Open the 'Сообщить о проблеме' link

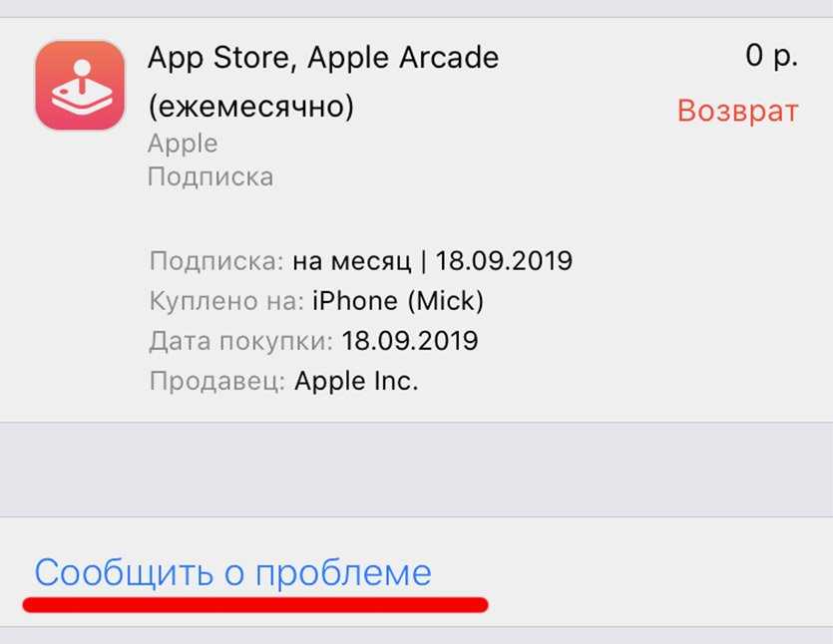pyautogui.click(x=232, y=572)
